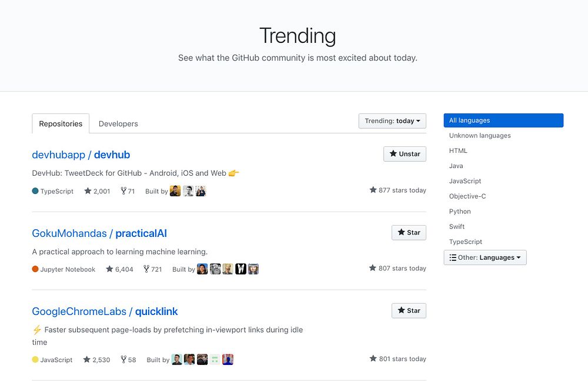588x392 pixels.
Task: Filter trending by Swift
Action: [457, 226]
